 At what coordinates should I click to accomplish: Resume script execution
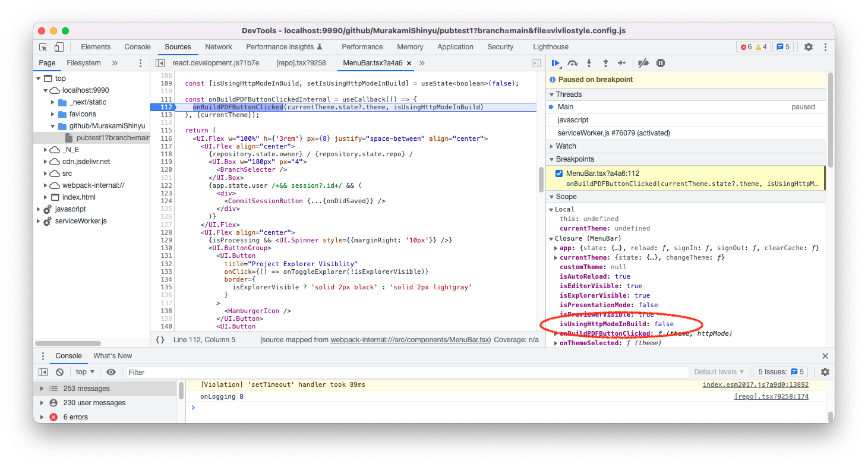pyautogui.click(x=556, y=63)
